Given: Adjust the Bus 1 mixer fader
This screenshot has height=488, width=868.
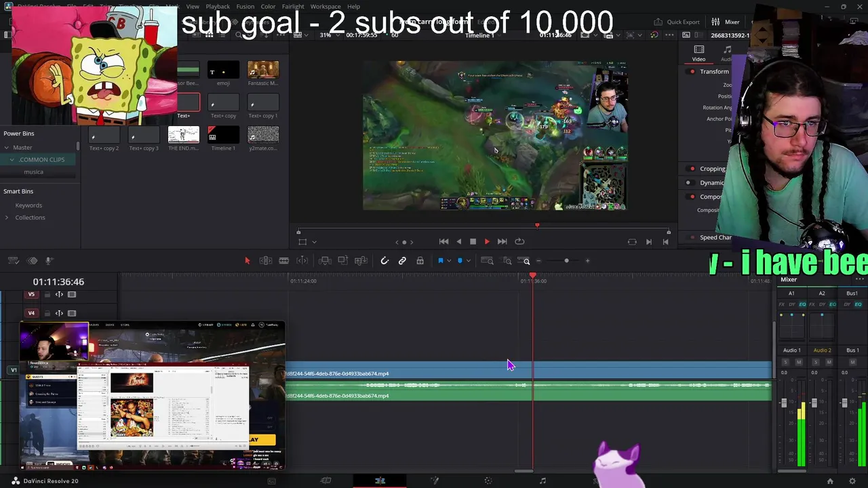Looking at the screenshot, I should coord(844,403).
